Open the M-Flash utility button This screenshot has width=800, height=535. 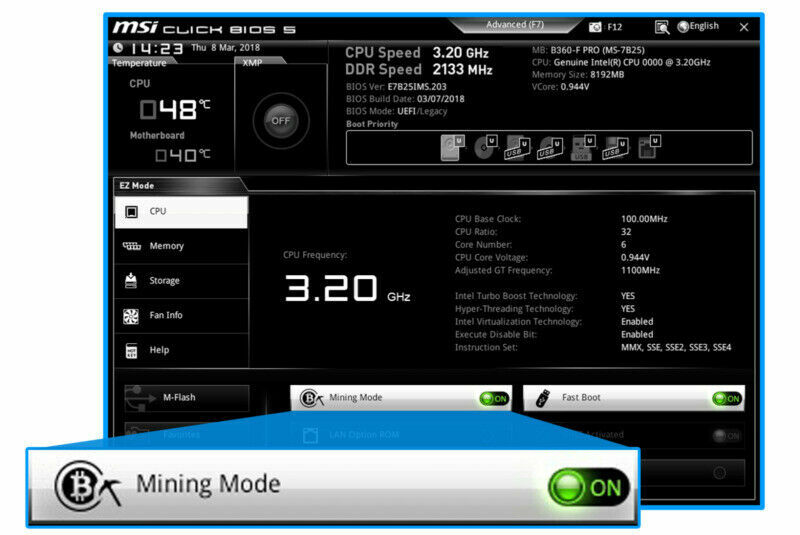(187, 398)
